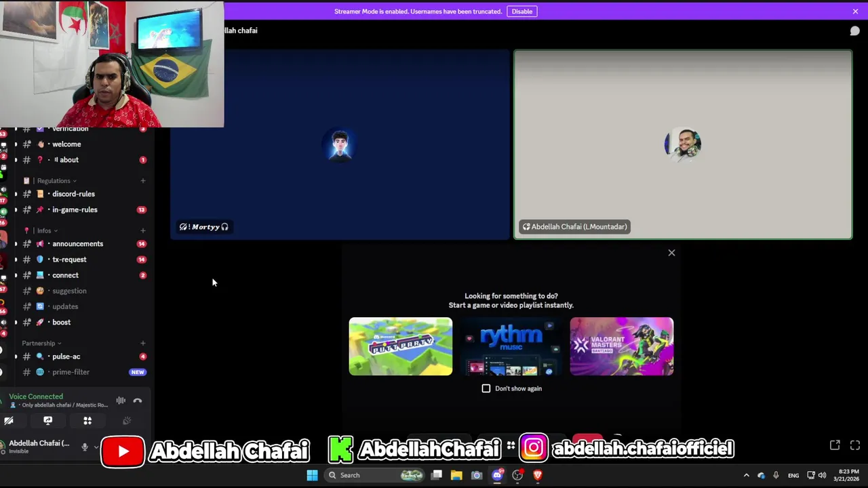Open the Brave browser taskbar icon
Viewport: 868px width, 488px height.
pyautogui.click(x=538, y=475)
